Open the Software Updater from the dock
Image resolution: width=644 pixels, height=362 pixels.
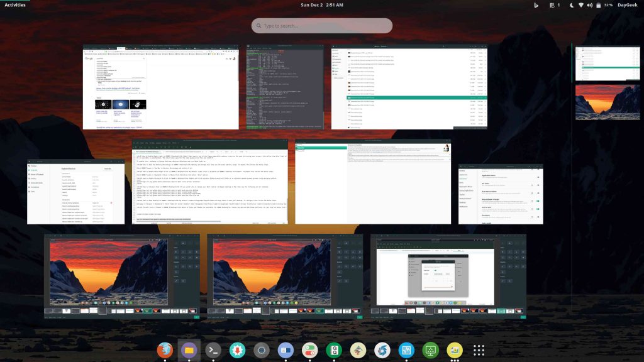236,349
